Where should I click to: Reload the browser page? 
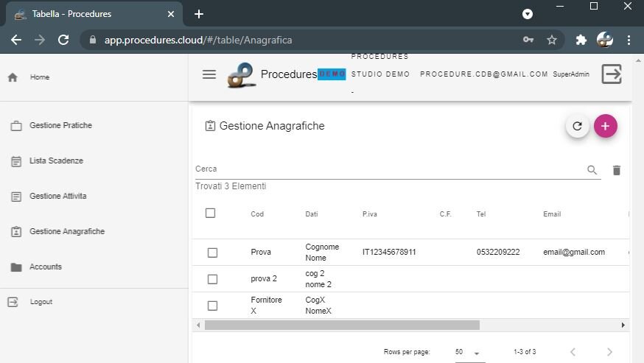tap(63, 40)
